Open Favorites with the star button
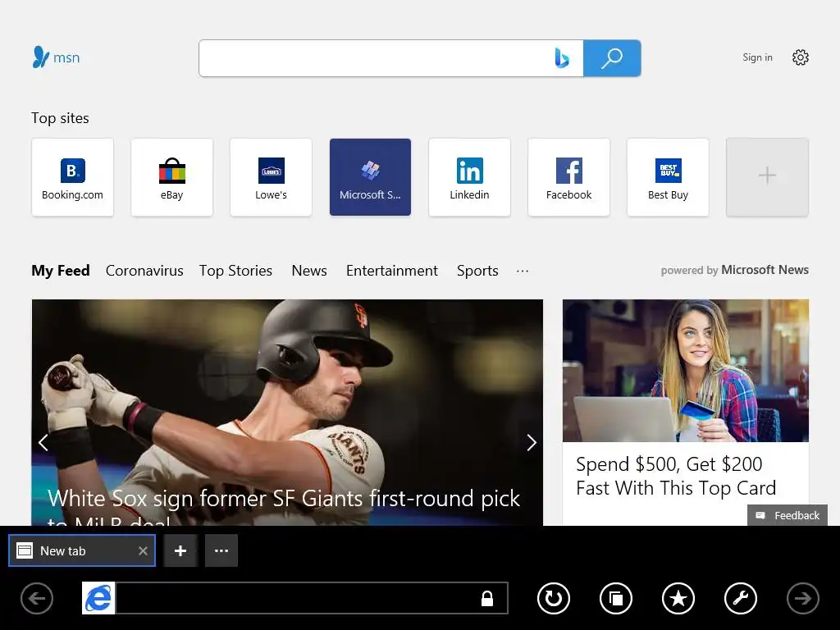Image resolution: width=840 pixels, height=630 pixels. tap(678, 598)
